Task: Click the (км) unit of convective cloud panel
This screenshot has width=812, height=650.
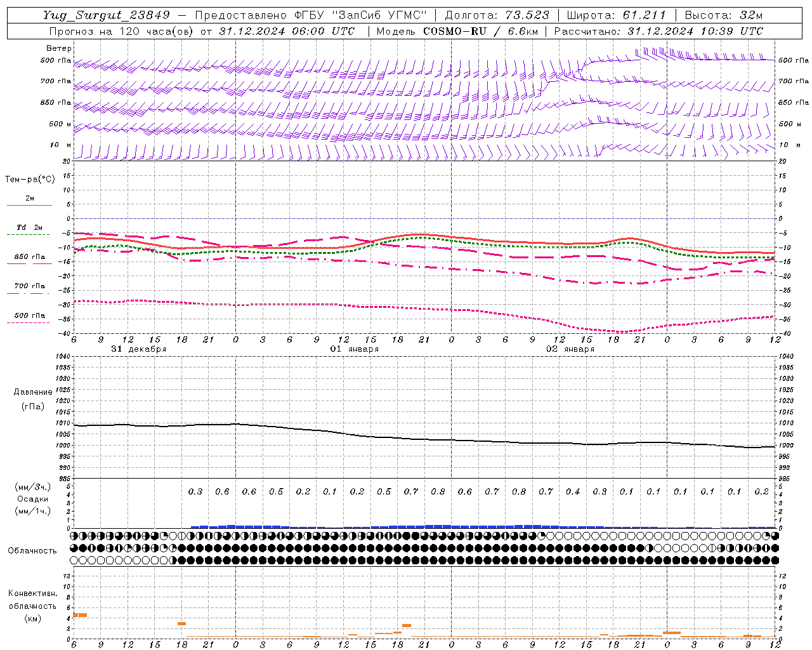Action: click(32, 618)
